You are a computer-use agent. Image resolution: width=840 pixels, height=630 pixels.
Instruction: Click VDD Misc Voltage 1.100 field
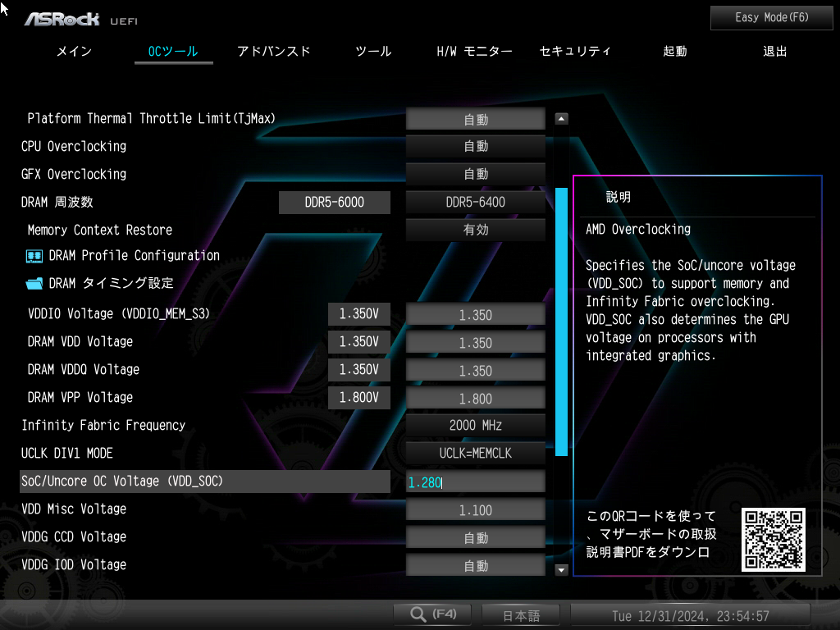click(476, 509)
